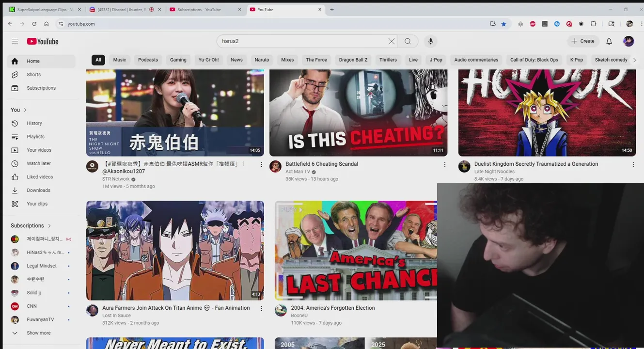Image resolution: width=644 pixels, height=349 pixels.
Task: Select the Gaming filter chip
Action: [x=178, y=60]
